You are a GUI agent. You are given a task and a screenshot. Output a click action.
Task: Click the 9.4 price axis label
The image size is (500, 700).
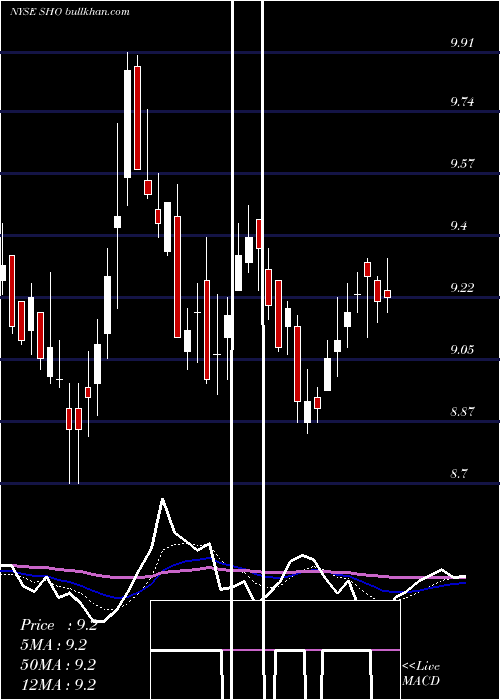pyautogui.click(x=458, y=225)
